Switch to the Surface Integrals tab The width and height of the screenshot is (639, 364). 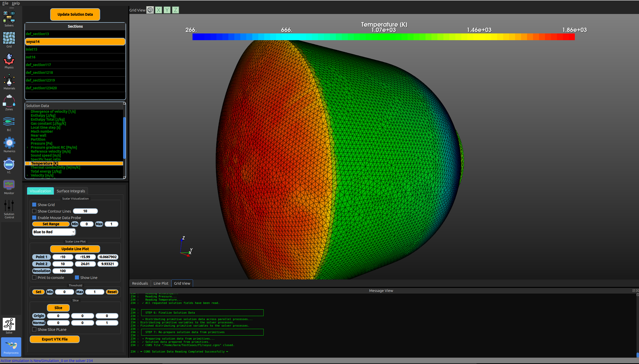point(71,191)
